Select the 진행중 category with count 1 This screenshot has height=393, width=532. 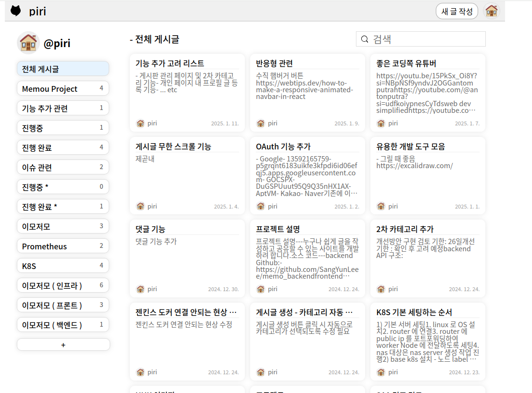pos(63,128)
